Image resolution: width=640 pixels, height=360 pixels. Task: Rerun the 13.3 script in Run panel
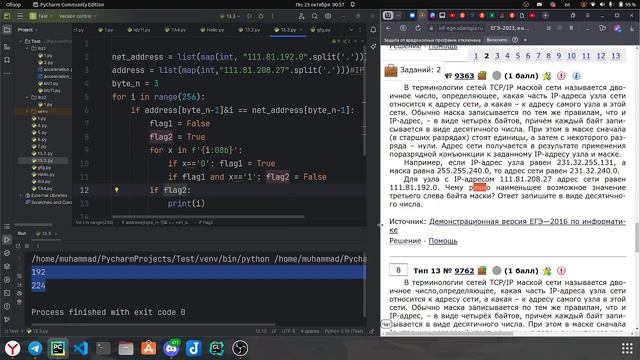[x=18, y=246]
